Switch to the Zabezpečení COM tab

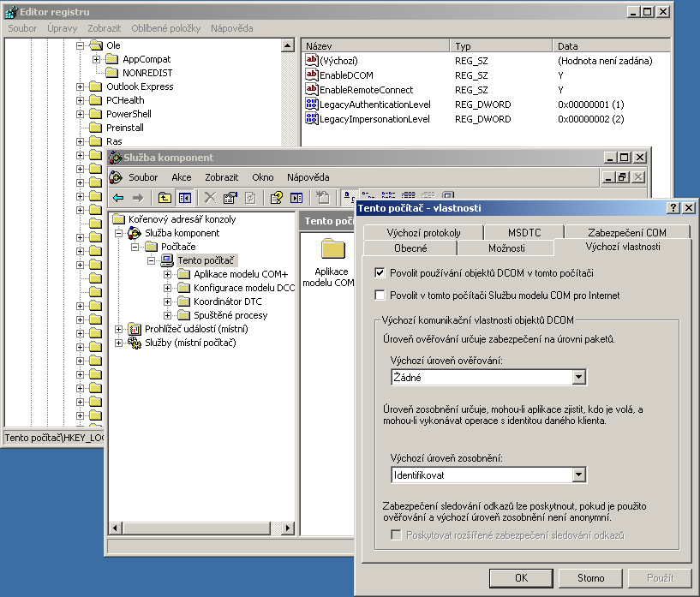(627, 232)
